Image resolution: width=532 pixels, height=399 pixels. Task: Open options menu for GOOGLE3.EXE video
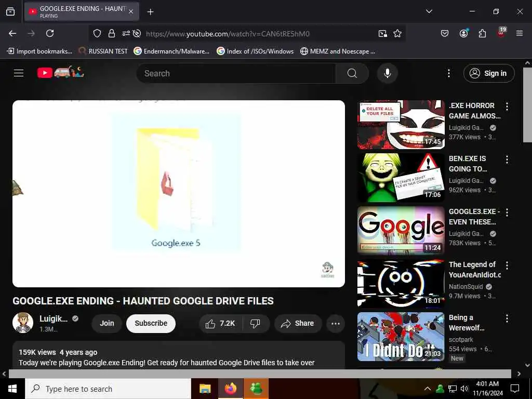coord(507,212)
